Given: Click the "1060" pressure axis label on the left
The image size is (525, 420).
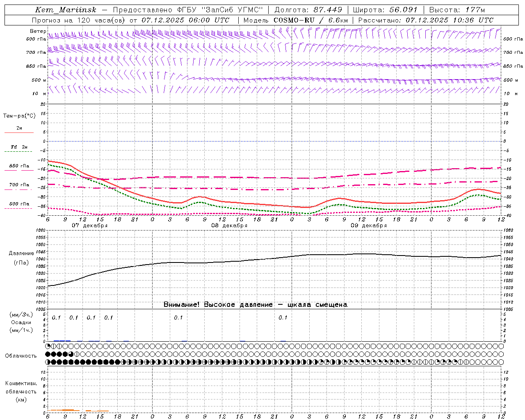Looking at the screenshot, I should [40, 230].
